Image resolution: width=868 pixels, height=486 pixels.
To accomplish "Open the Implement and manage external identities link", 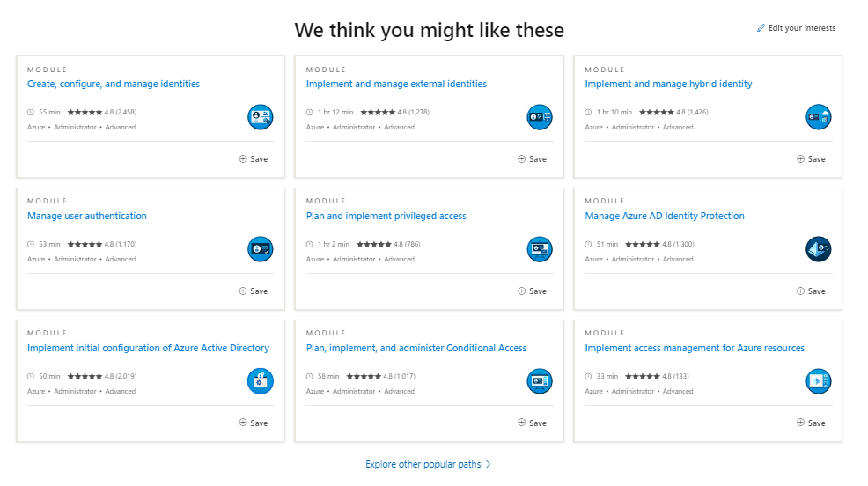I will click(396, 85).
